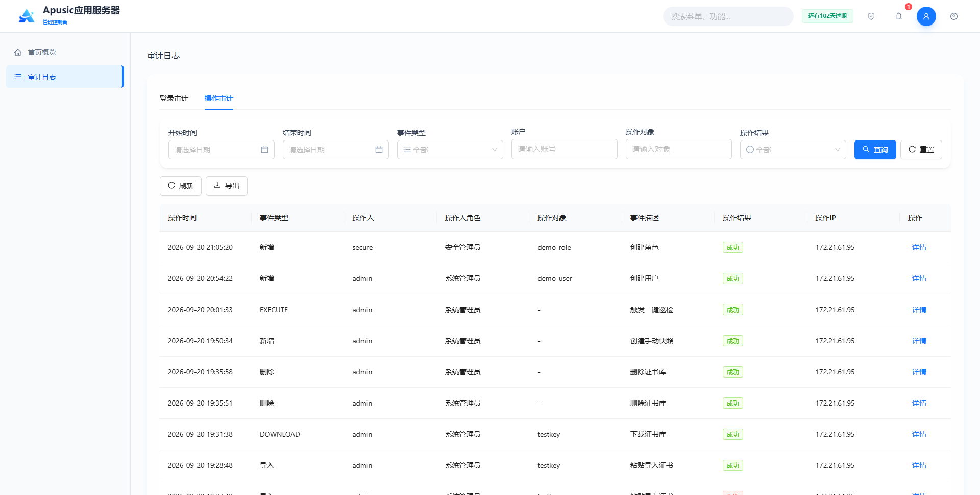Image resolution: width=980 pixels, height=495 pixels.
Task: Open 审计日志 in the sidebar menu
Action: (65, 77)
